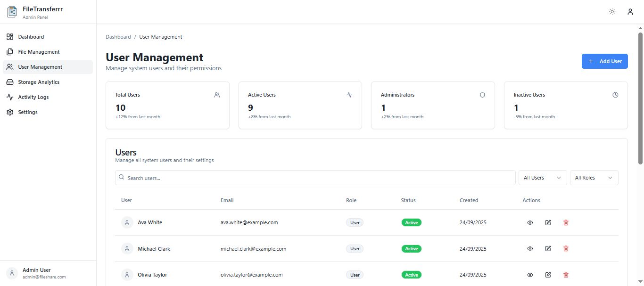Toggle the light/dark theme sun icon

[612, 12]
